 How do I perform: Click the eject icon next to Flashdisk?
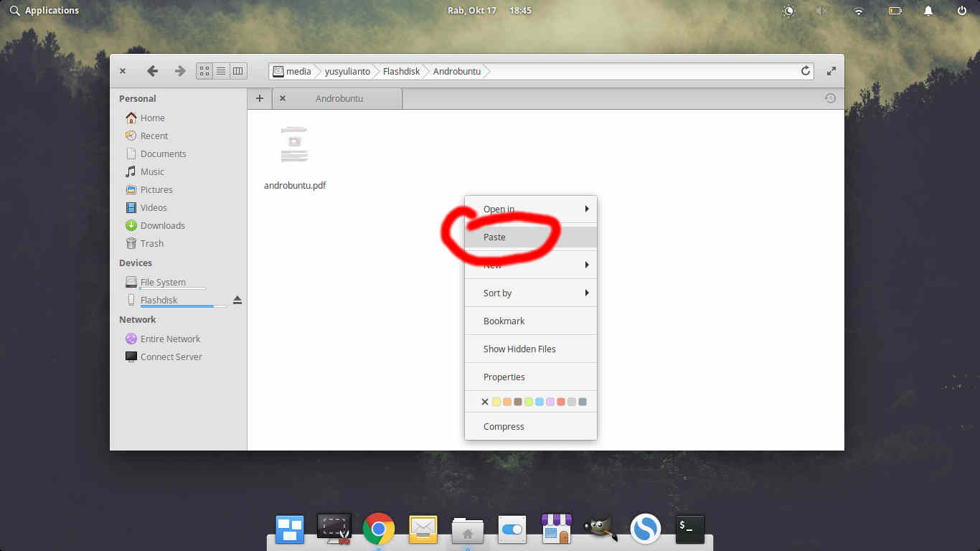(x=237, y=300)
